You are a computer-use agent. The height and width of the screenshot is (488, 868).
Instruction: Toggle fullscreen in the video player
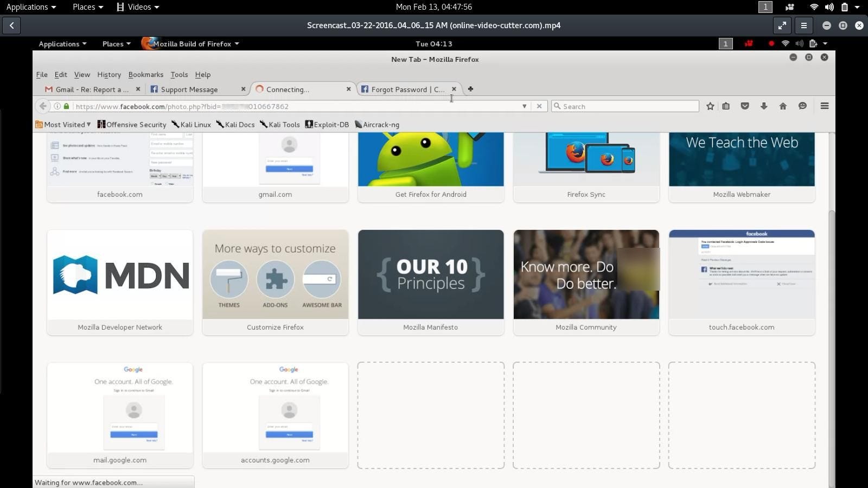[782, 25]
